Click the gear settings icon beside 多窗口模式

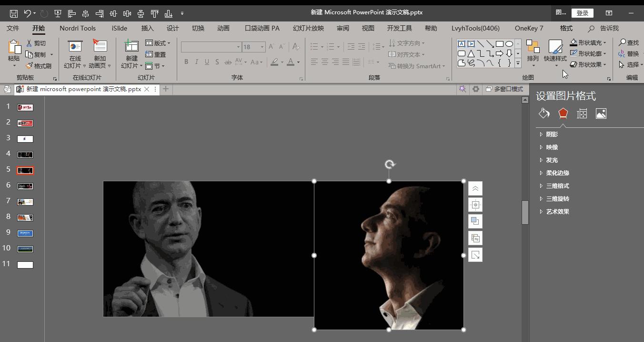coord(475,89)
